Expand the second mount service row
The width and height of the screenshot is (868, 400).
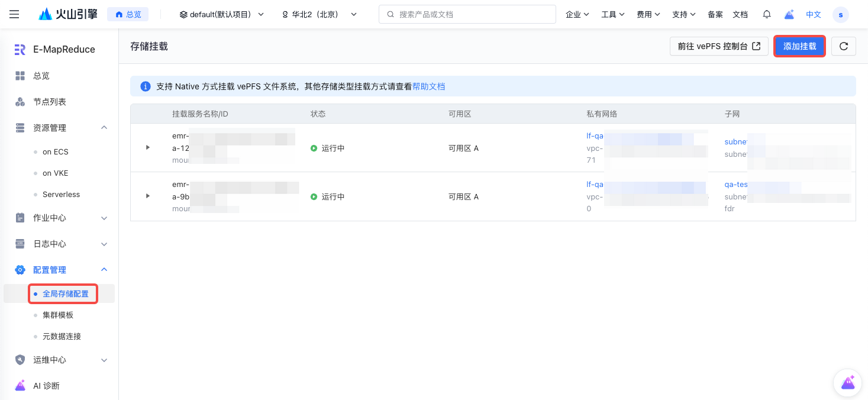tap(148, 196)
